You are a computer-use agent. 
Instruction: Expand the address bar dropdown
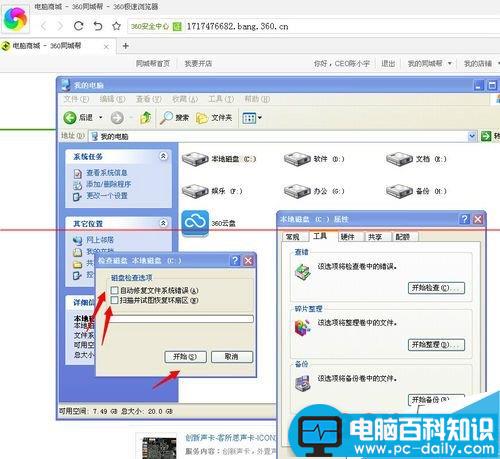tap(472, 136)
